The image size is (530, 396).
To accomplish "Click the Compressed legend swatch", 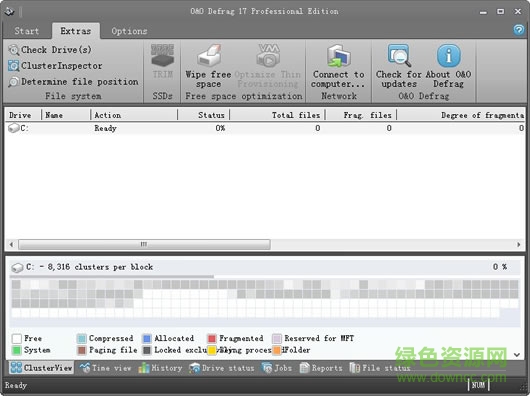I will [x=81, y=338].
